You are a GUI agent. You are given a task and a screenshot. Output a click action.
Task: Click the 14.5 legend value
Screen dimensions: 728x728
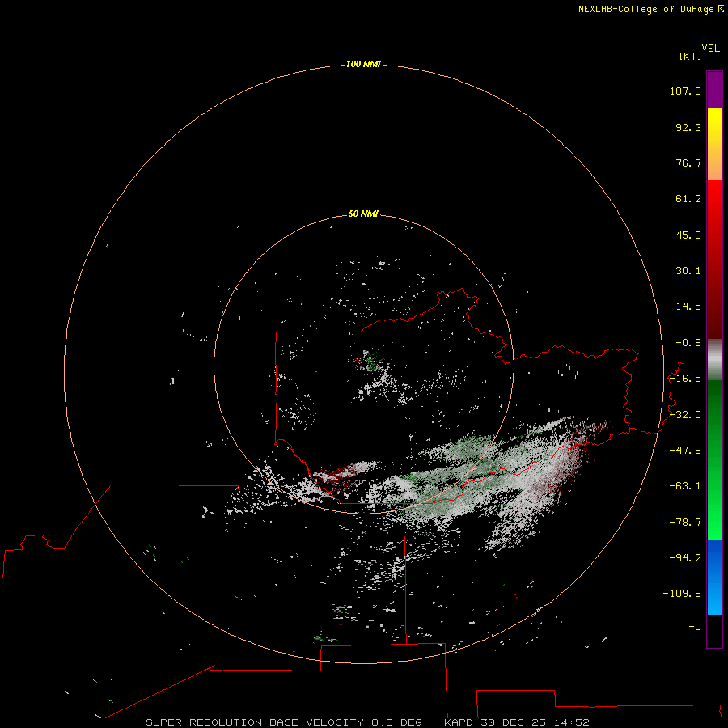688,307
